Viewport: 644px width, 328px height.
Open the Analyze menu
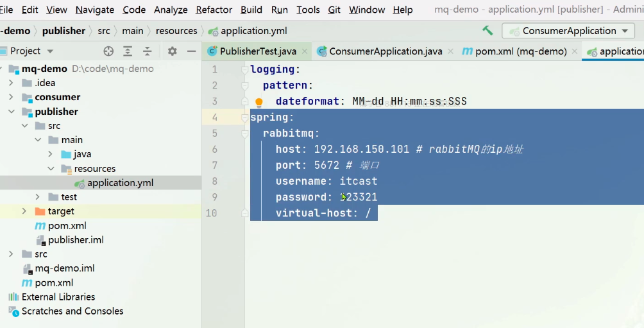click(x=171, y=10)
